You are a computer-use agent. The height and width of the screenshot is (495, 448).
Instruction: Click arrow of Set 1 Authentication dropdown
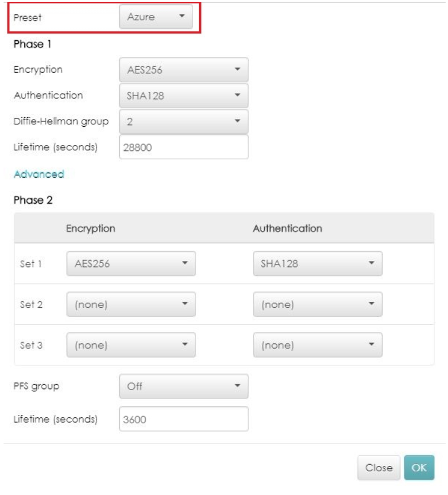(372, 263)
